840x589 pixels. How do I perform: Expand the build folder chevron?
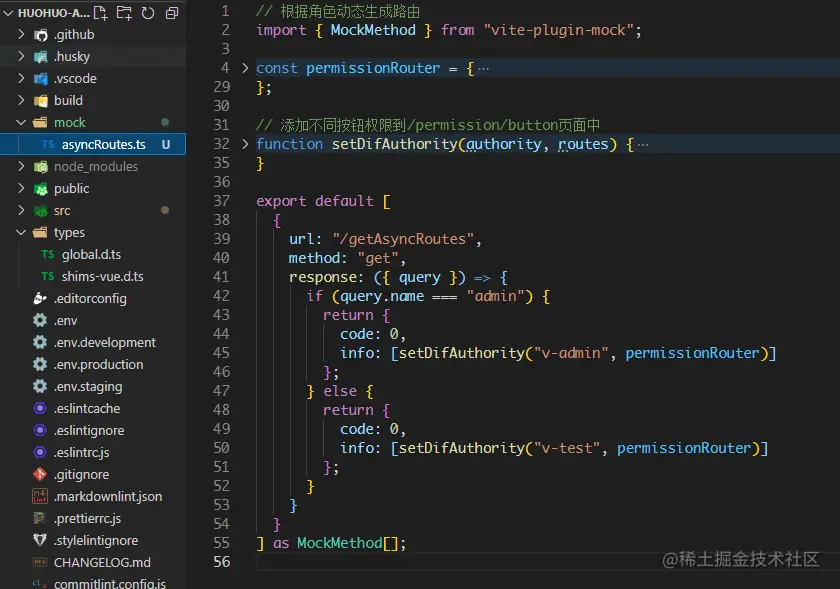point(21,100)
